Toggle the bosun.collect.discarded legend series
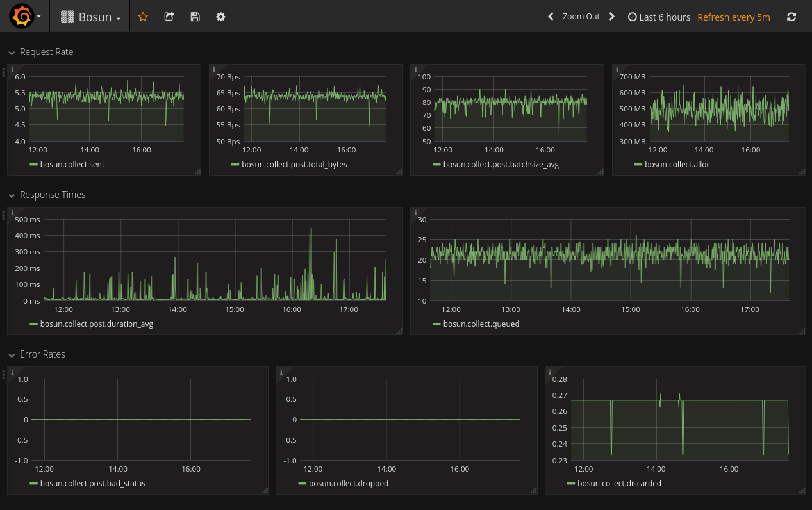The image size is (812, 510). 618,484
